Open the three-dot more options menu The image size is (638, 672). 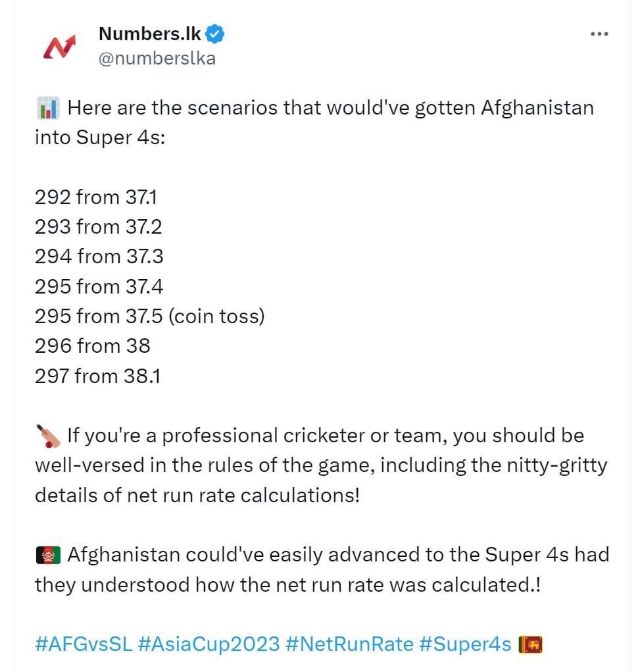coord(599,34)
